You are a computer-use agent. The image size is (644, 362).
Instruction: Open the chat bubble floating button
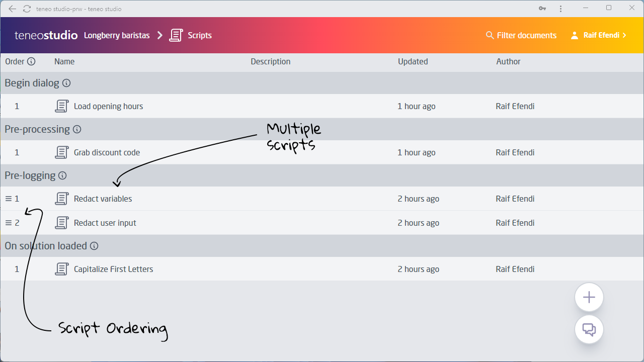pyautogui.click(x=589, y=329)
